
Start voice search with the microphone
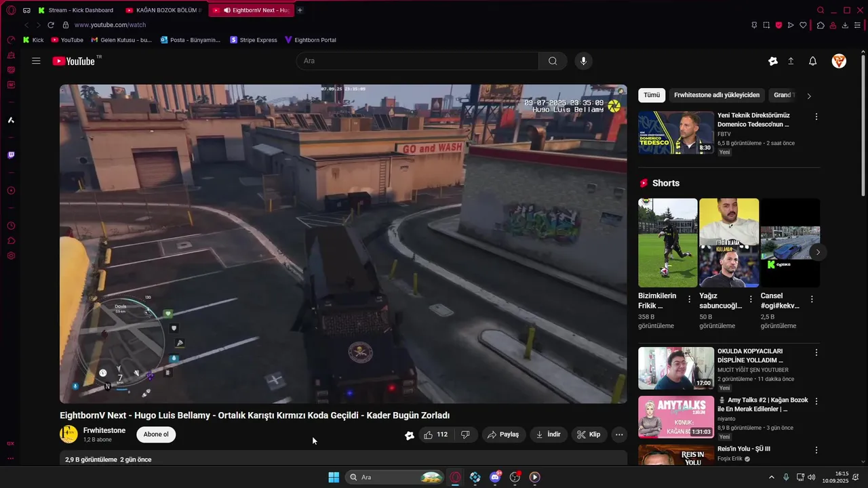click(x=583, y=61)
